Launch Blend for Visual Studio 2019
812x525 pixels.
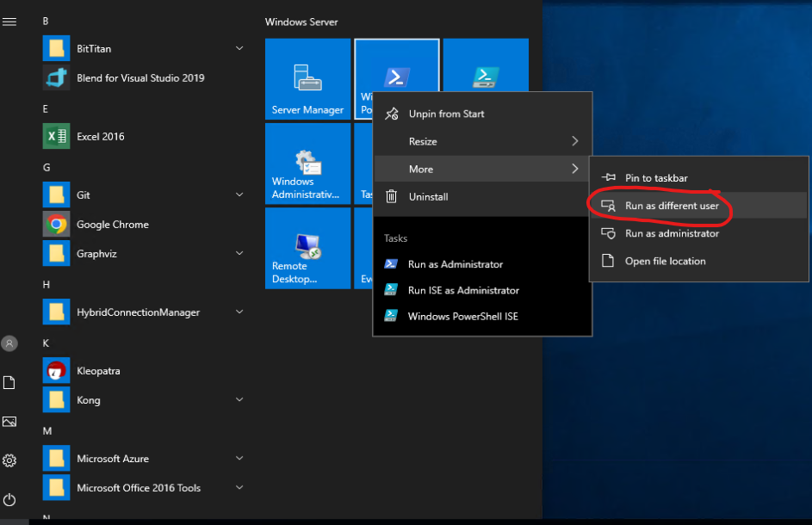(142, 78)
